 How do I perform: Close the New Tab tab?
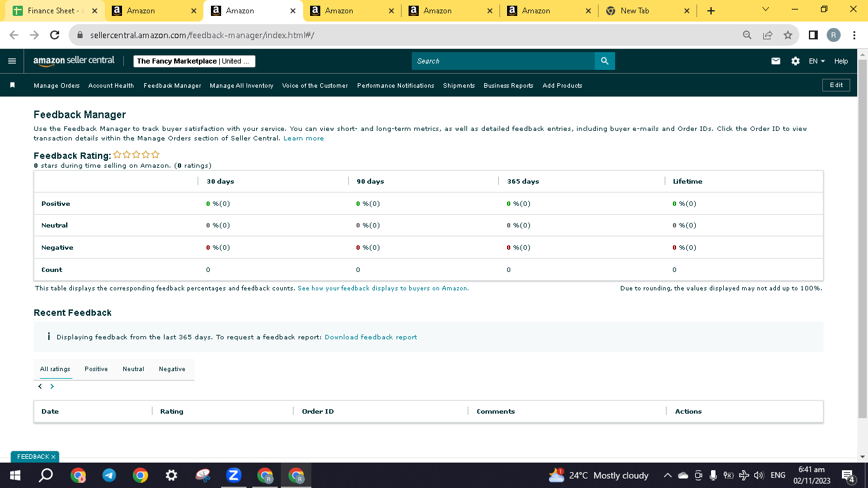pos(686,11)
